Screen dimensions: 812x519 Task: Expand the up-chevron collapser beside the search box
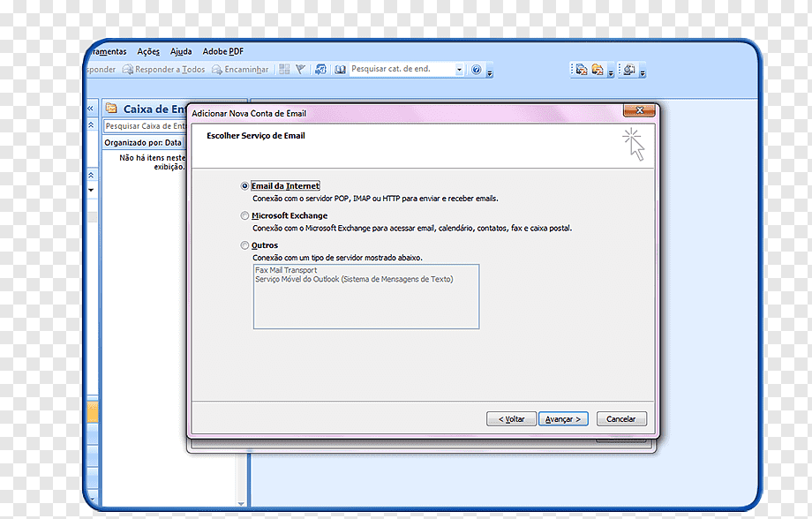pos(91,124)
